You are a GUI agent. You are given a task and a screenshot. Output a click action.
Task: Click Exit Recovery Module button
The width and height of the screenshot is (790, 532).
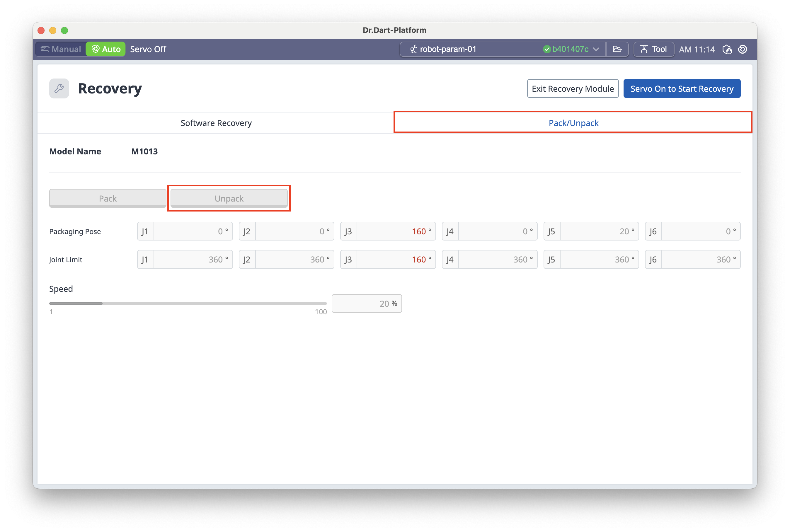click(573, 88)
